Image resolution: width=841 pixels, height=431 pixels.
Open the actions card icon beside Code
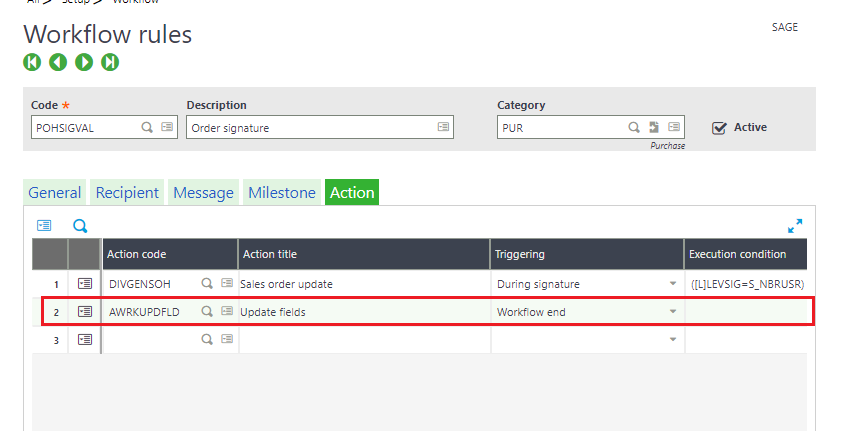coord(167,127)
